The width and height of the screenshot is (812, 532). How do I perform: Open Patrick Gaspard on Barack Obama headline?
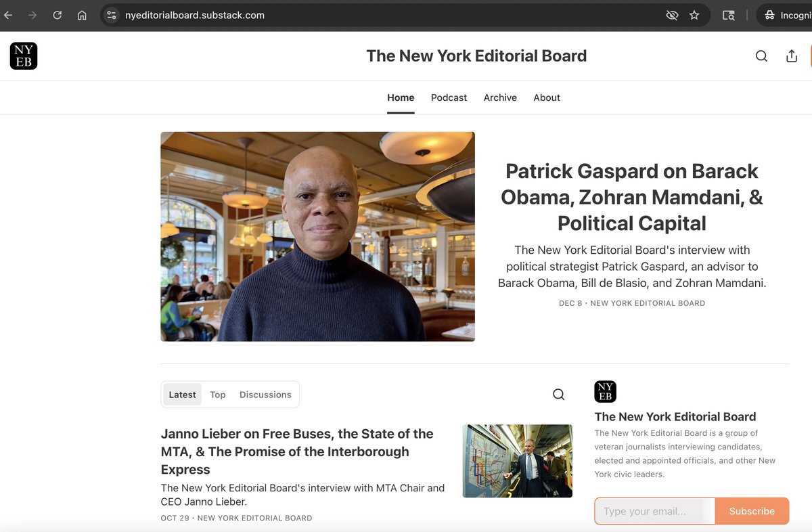[x=632, y=197]
